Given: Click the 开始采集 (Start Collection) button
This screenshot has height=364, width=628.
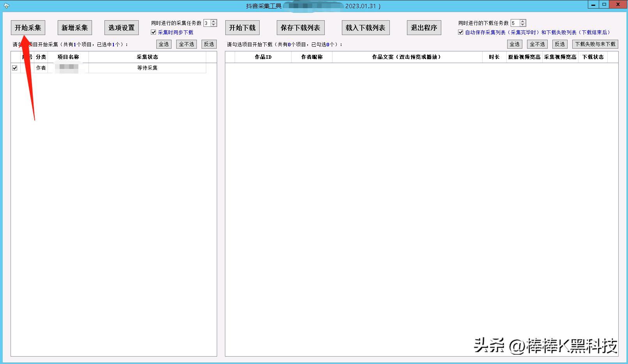Looking at the screenshot, I should point(28,27).
